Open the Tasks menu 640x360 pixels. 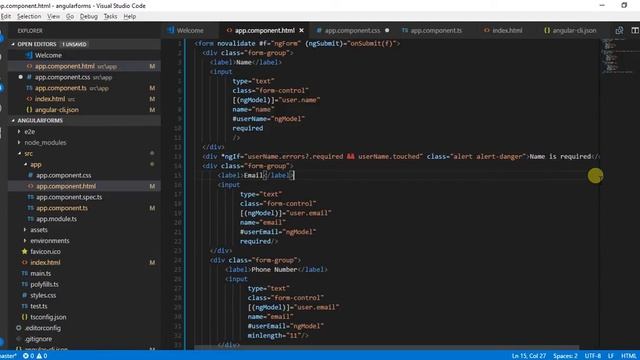click(110, 16)
